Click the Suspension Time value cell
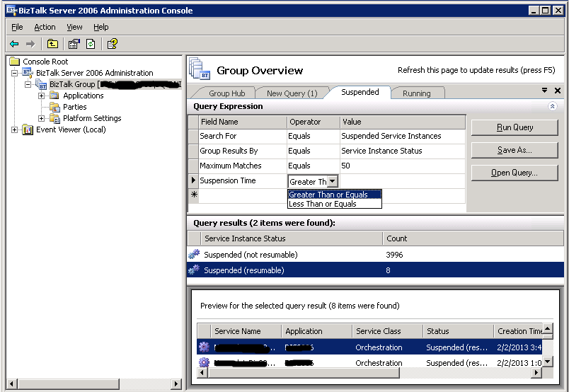 402,180
